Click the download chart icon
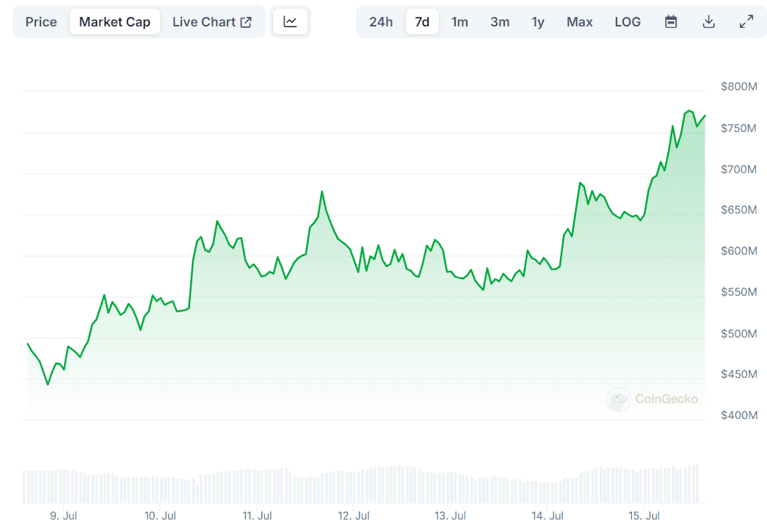Image resolution: width=767 pixels, height=532 pixels. [708, 22]
